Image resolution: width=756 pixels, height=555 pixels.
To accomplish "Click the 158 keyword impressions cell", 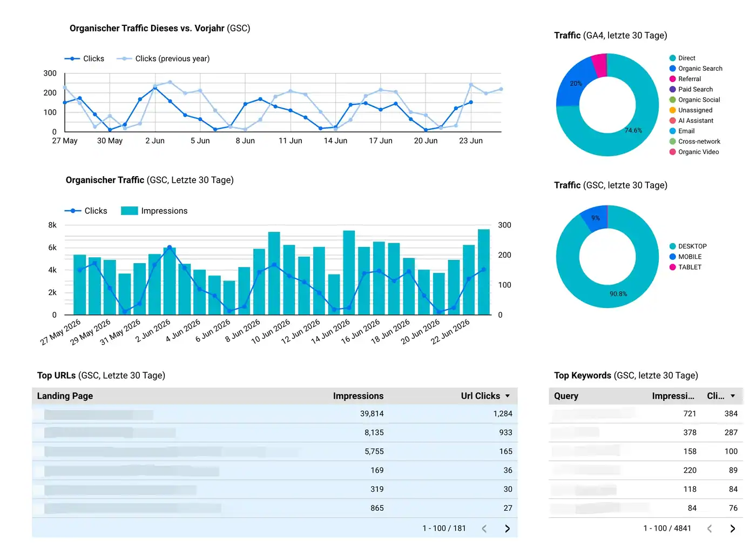I will (x=690, y=452).
